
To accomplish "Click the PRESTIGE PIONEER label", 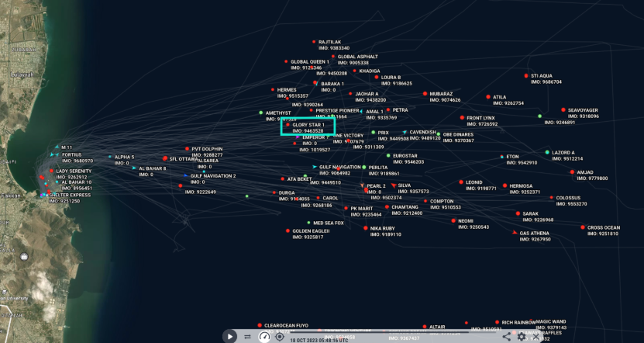I will click(x=337, y=111).
